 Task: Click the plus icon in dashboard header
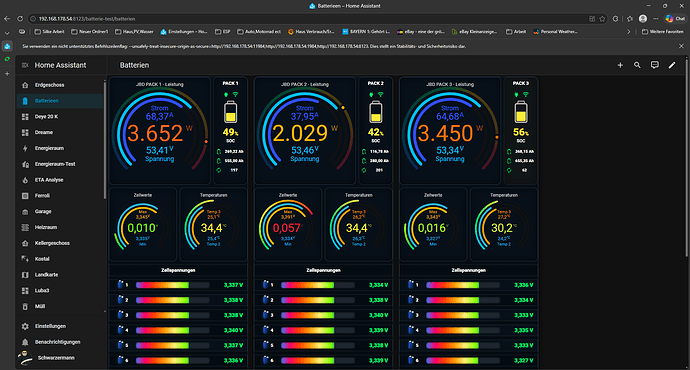point(620,65)
